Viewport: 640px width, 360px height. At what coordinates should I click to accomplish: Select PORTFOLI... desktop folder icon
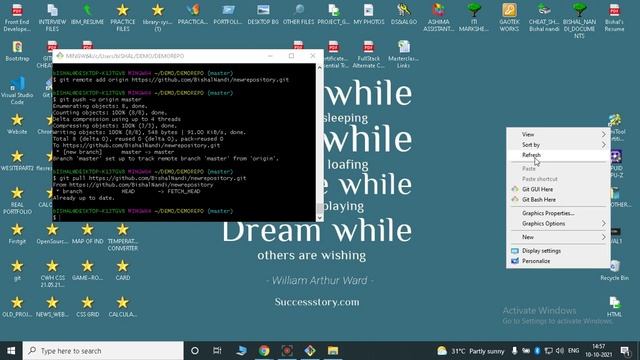(228, 15)
